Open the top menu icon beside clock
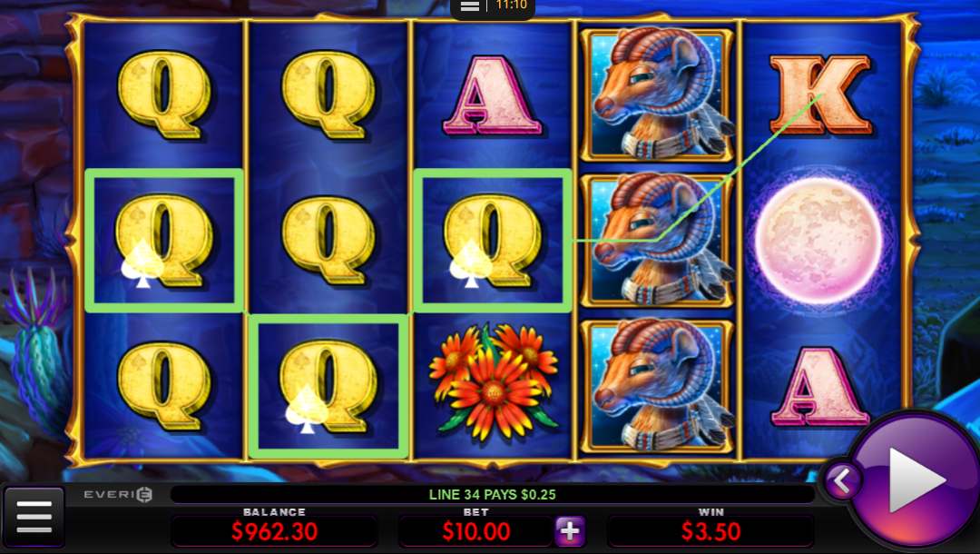 click(469, 6)
